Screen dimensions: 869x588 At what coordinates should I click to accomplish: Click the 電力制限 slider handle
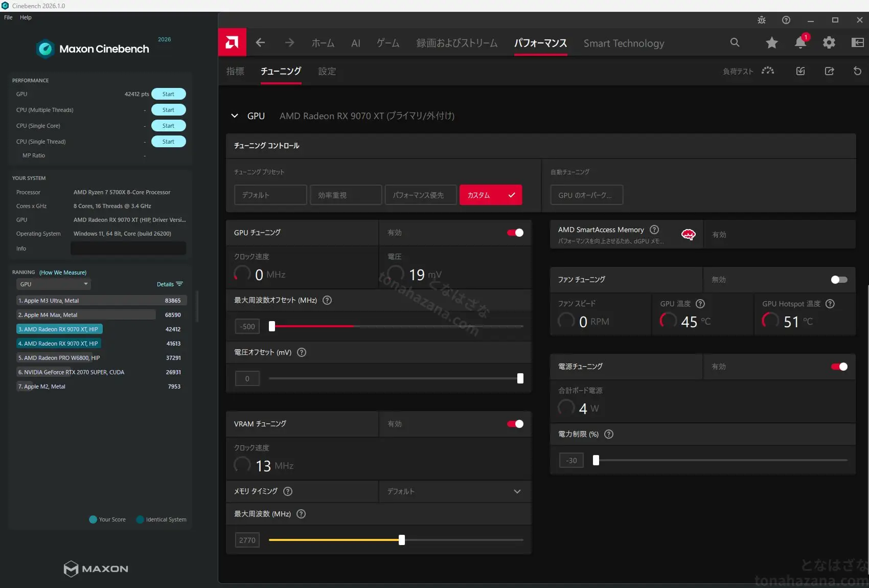[x=596, y=460]
